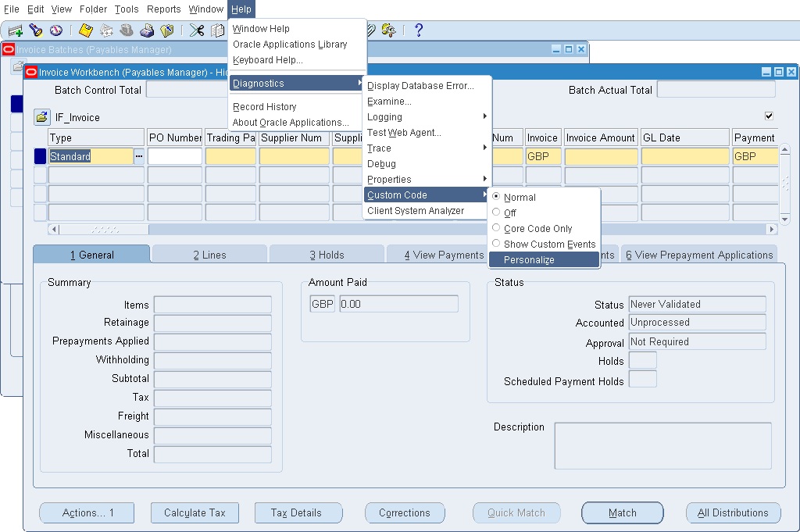800x532 pixels.
Task: Click the Cut scissors toolbar icon
Action: (x=196, y=30)
